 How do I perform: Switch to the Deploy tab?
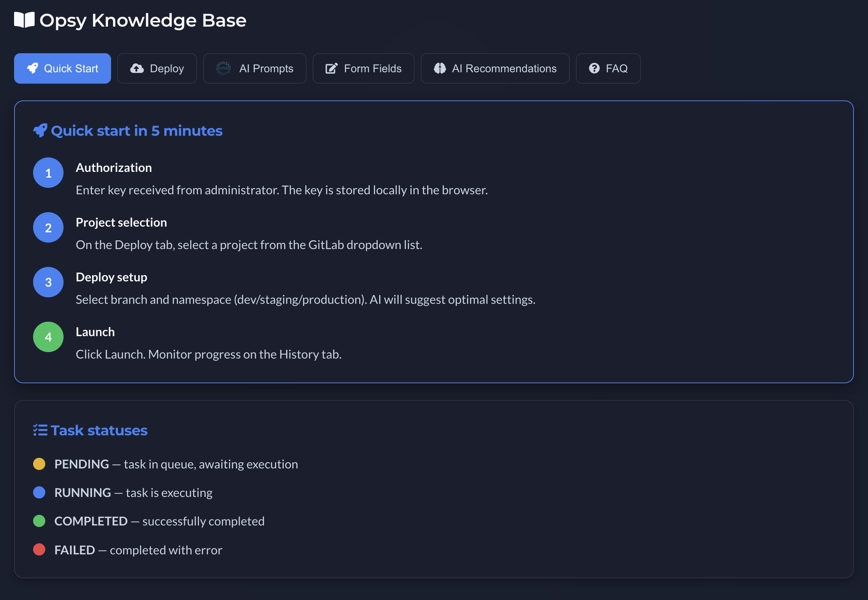coord(157,68)
